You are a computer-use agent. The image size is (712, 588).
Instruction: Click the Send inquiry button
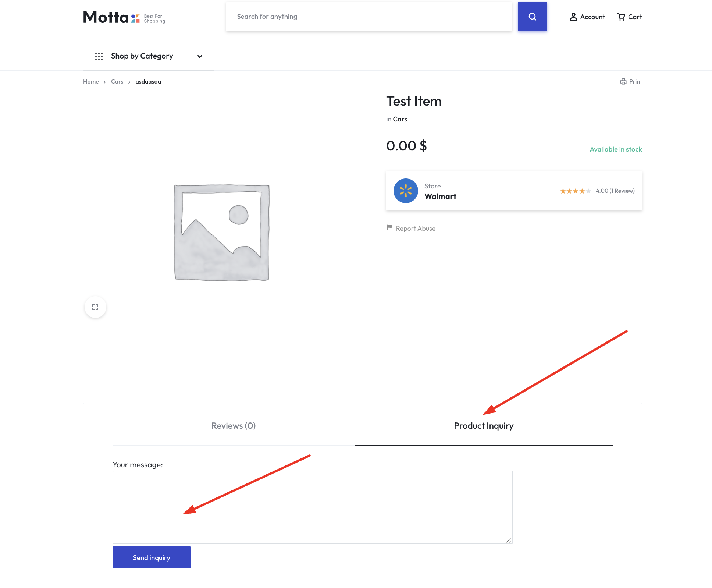point(152,557)
